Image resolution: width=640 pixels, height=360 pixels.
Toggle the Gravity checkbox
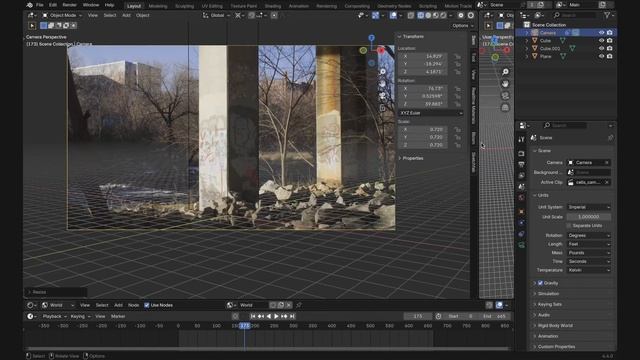tap(540, 283)
